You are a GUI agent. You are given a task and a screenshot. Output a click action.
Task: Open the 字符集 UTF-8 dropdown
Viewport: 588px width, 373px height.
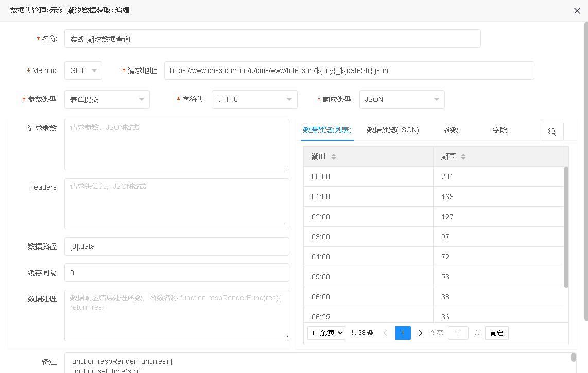[254, 99]
